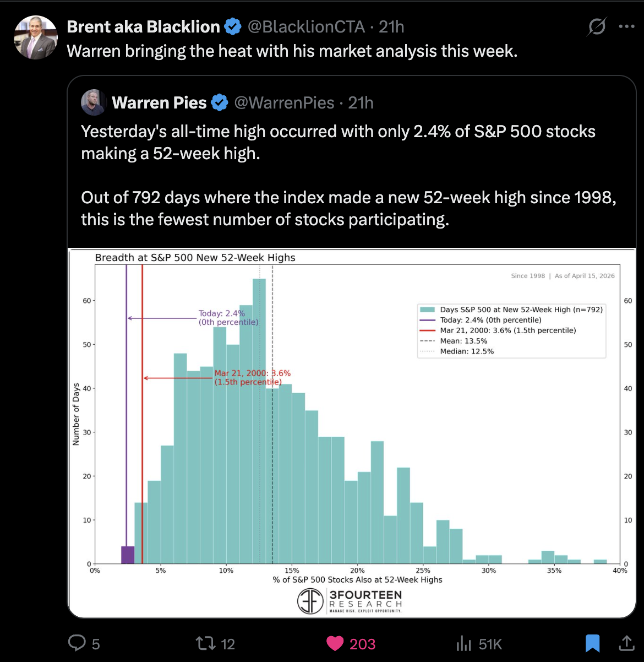Click the reply speech bubble icon
Image resolution: width=644 pixels, height=662 pixels.
pos(77,643)
